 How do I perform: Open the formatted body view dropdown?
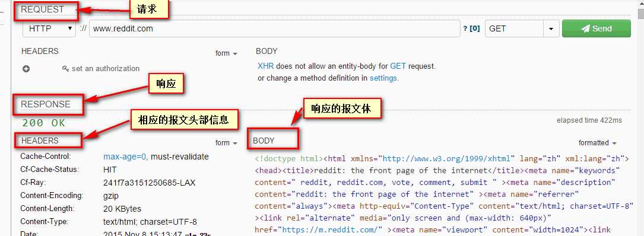[x=598, y=143]
